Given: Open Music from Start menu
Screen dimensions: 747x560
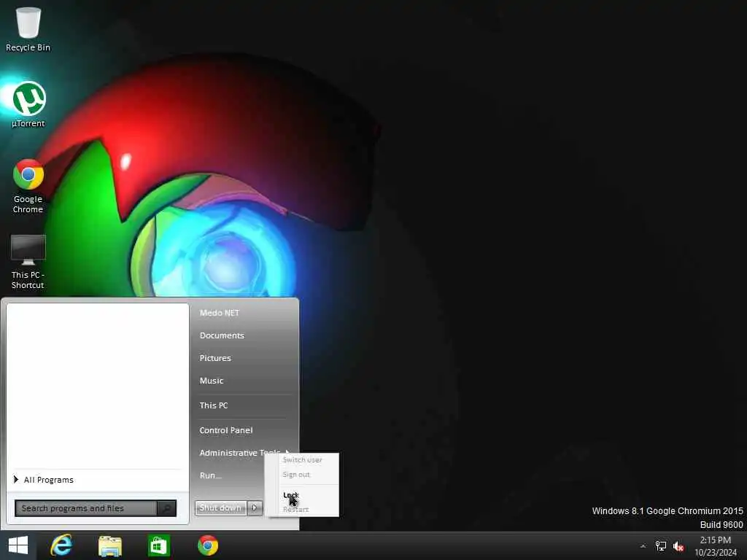Looking at the screenshot, I should (211, 381).
